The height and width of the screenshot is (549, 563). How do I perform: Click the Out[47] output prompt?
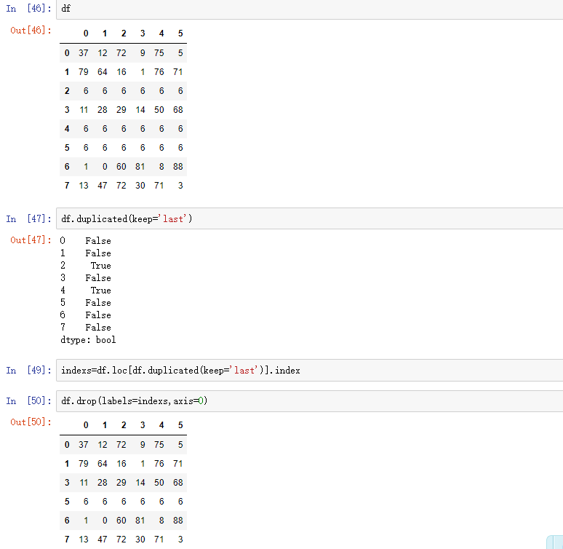tap(31, 240)
